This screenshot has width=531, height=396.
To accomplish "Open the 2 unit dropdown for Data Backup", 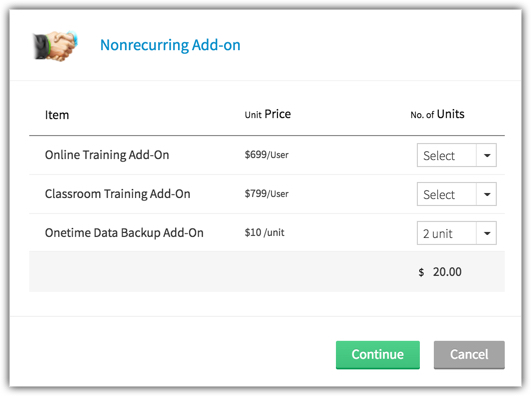I will (456, 233).
